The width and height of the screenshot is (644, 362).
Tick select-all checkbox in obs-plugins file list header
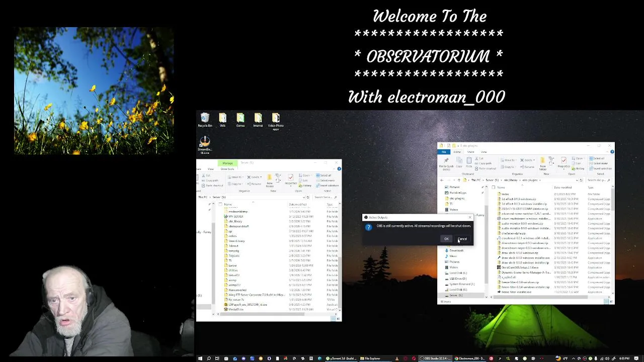coord(494,188)
